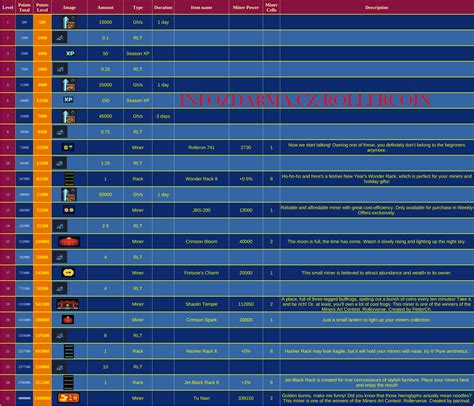Click the "Duration" column header
This screenshot has width=474, height=406.
pyautogui.click(x=163, y=7)
